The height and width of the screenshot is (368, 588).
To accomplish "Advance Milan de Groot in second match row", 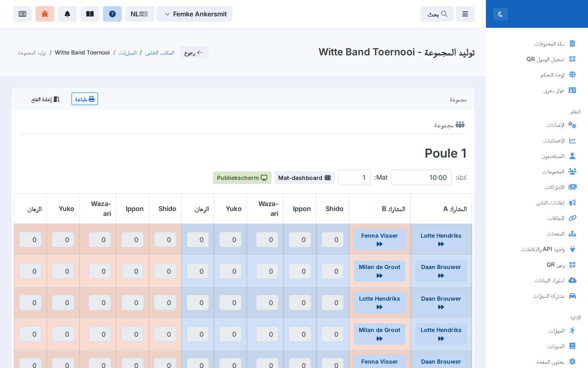I will click(379, 271).
